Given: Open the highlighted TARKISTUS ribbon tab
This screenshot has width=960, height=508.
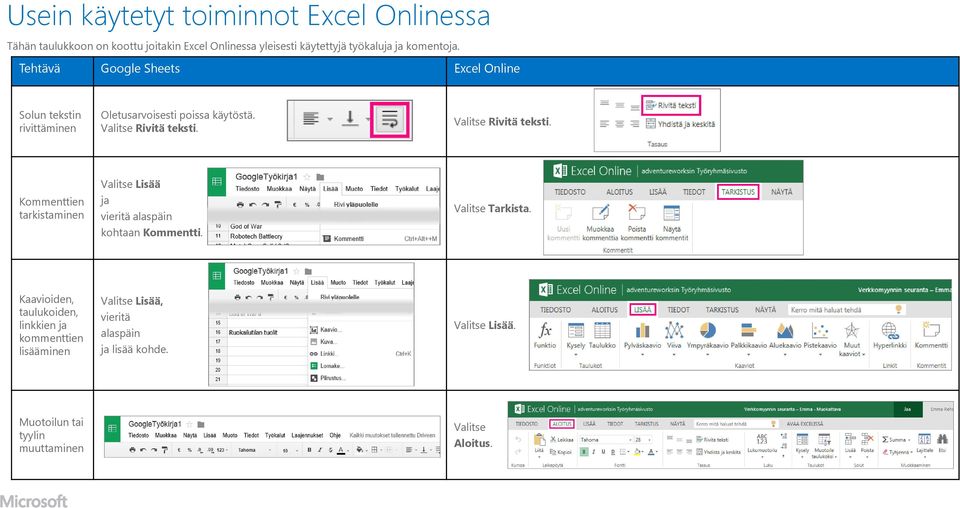Looking at the screenshot, I should click(x=738, y=192).
